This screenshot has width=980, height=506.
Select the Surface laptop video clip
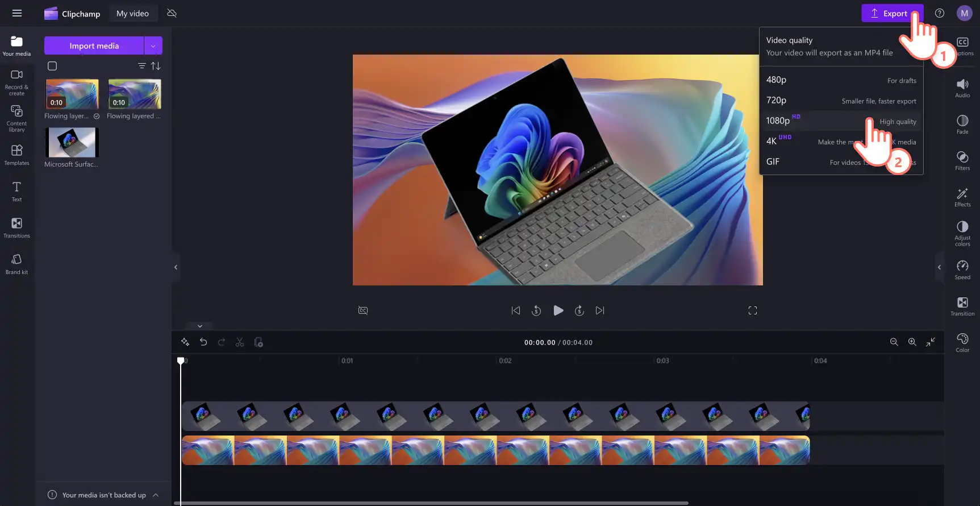tap(495, 416)
